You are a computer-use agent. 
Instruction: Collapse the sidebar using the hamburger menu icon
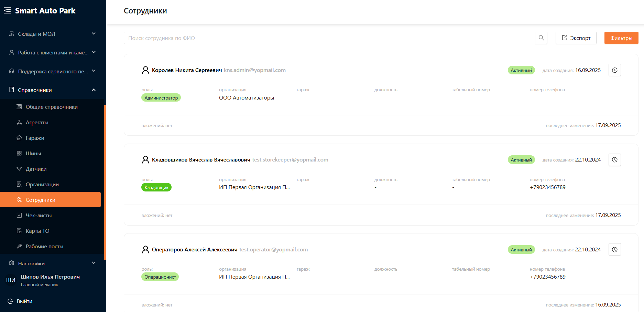tap(7, 11)
